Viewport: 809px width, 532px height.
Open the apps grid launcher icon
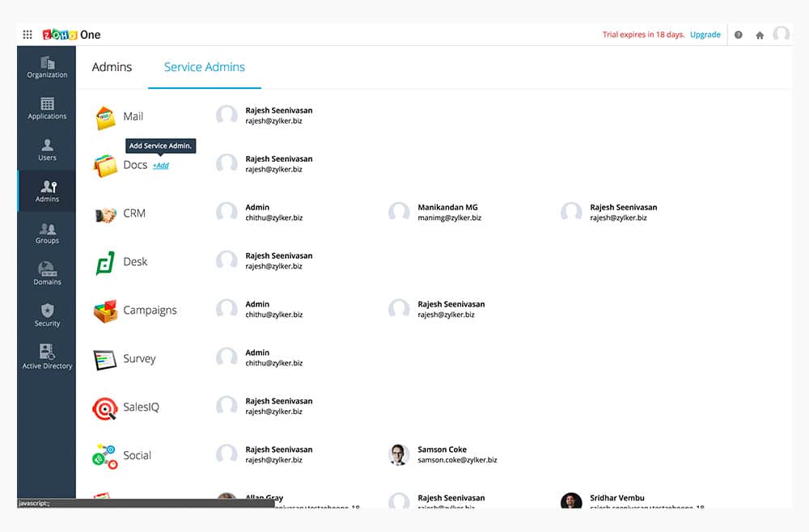click(x=28, y=35)
